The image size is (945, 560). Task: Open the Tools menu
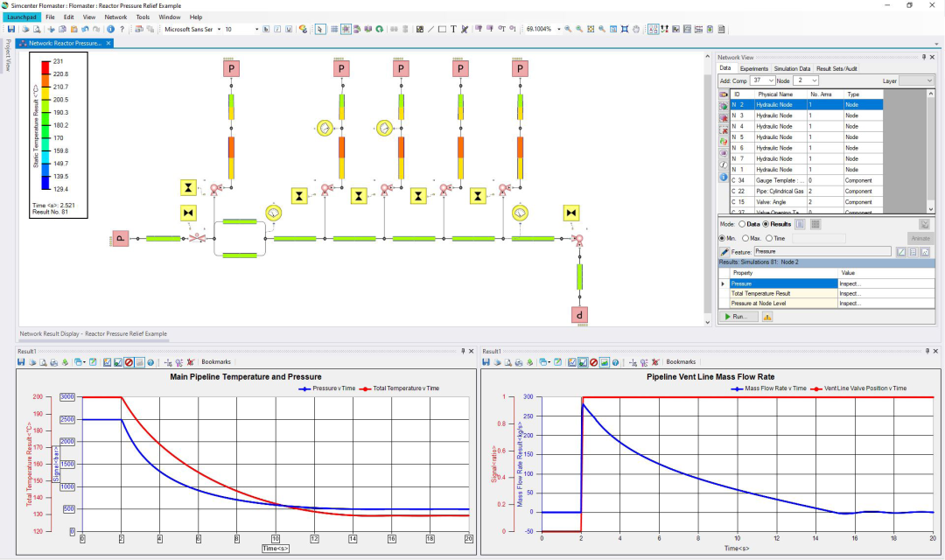pos(143,17)
